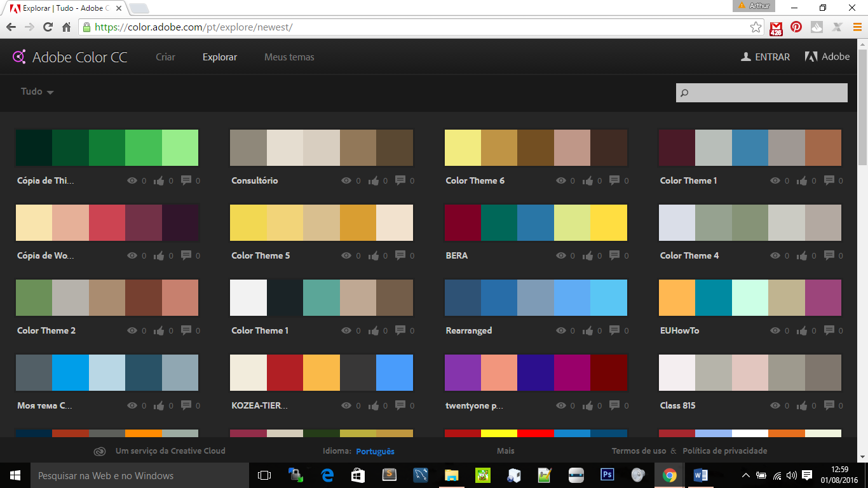
Task: Click the magnifier icon in the search box
Action: point(684,92)
